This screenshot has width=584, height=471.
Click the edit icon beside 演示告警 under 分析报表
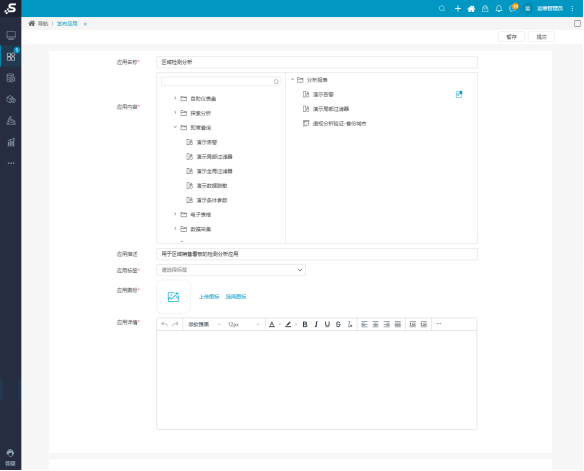coord(459,95)
